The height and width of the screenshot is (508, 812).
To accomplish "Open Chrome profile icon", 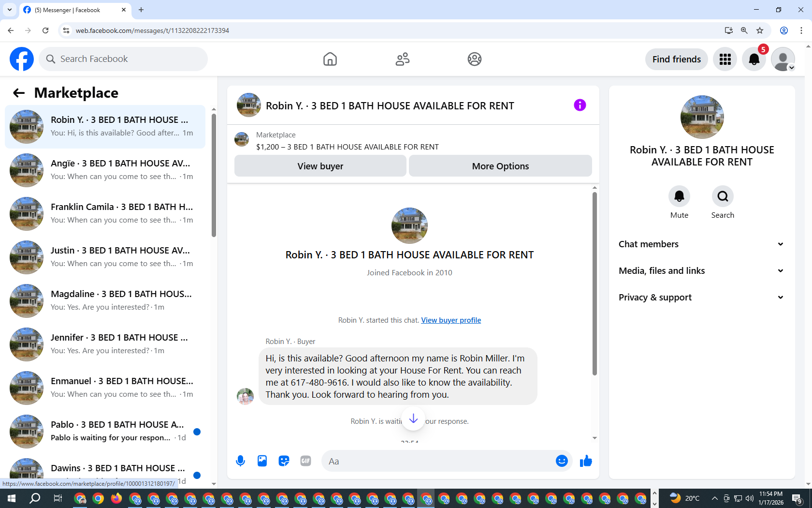I will 784,30.
